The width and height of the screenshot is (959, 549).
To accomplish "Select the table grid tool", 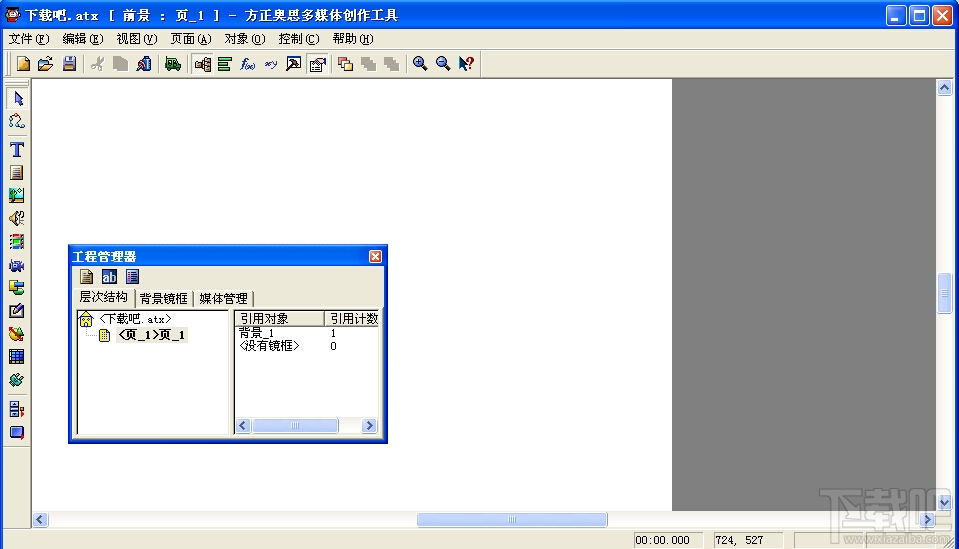I will coord(17,356).
